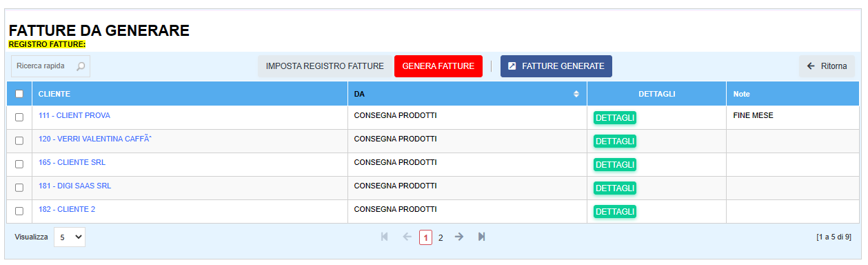Check the box for 181 - DIGI SAAS SRL
This screenshot has width=868, height=265.
[x=19, y=188]
